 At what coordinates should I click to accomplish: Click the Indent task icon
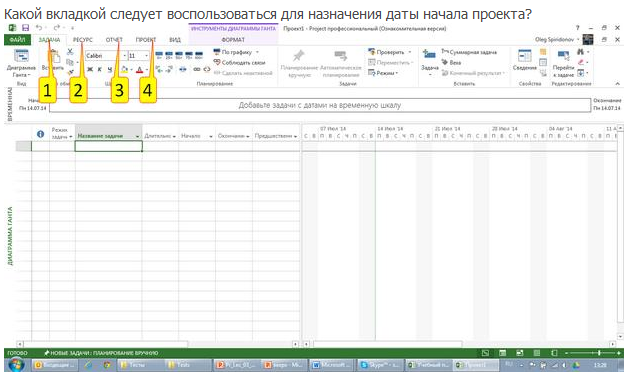tap(169, 69)
